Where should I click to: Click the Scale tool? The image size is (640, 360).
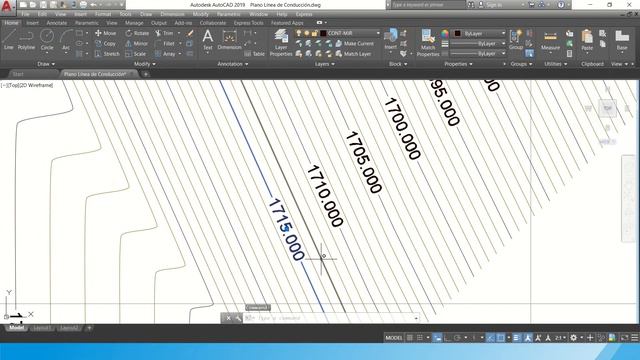click(x=136, y=54)
